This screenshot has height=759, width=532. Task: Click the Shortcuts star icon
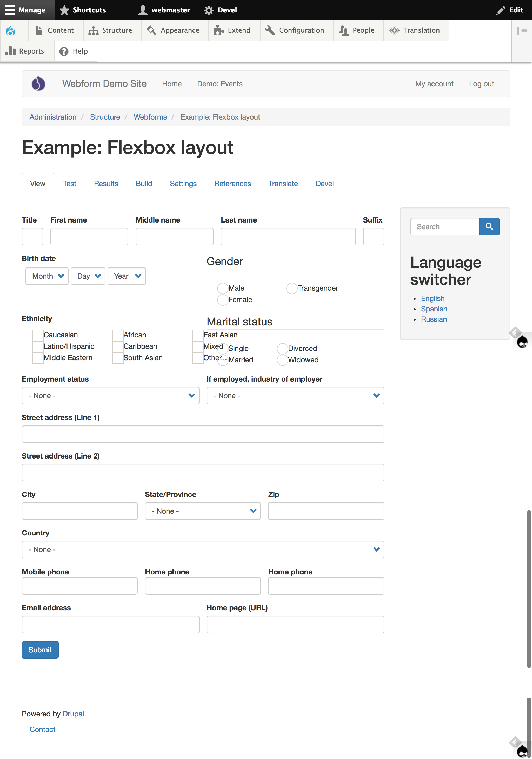[64, 10]
